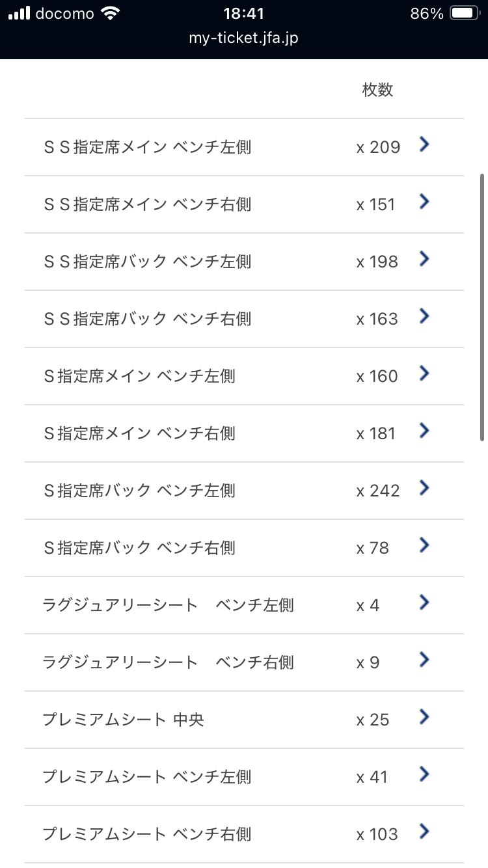Tap chevron beside ＳＳ指定席メイン ベンチ左側

(424, 145)
